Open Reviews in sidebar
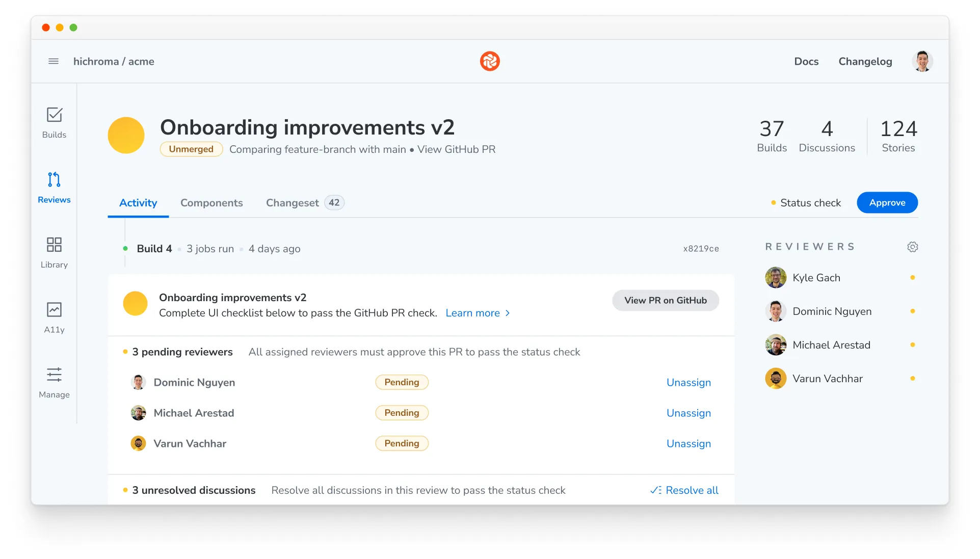Viewport: 980px width, 559px height. pos(54,188)
